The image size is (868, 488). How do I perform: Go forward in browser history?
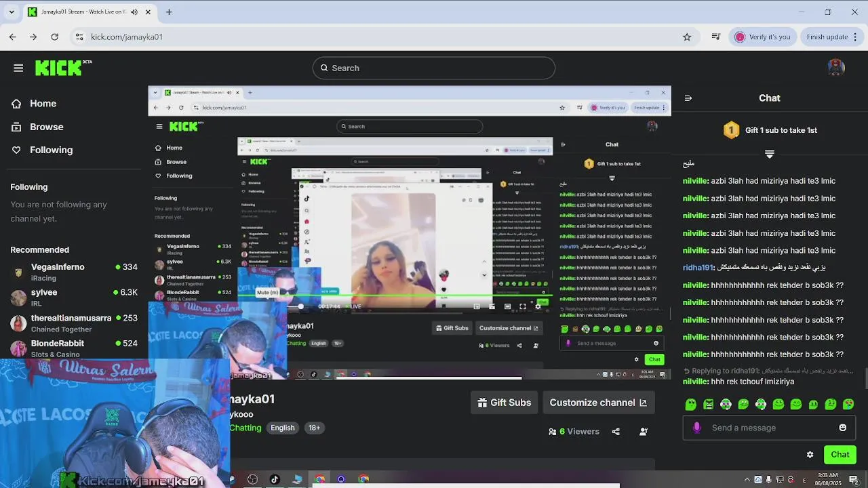pyautogui.click(x=33, y=37)
